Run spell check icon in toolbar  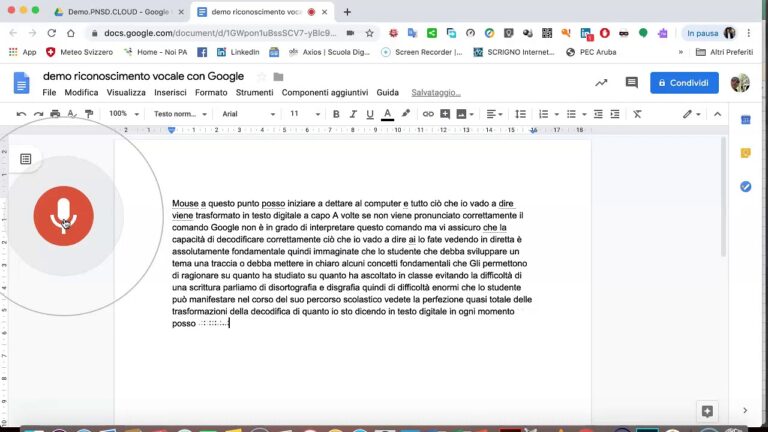click(72, 114)
